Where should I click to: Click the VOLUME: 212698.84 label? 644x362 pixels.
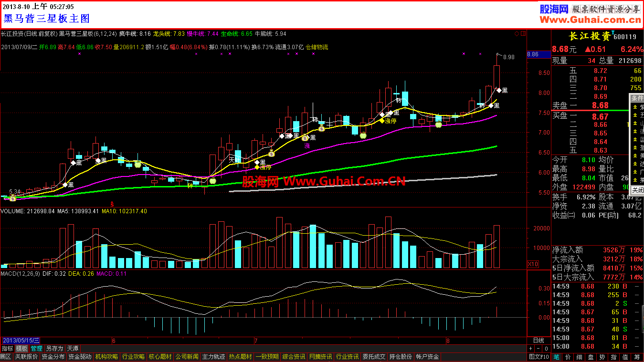click(x=27, y=211)
